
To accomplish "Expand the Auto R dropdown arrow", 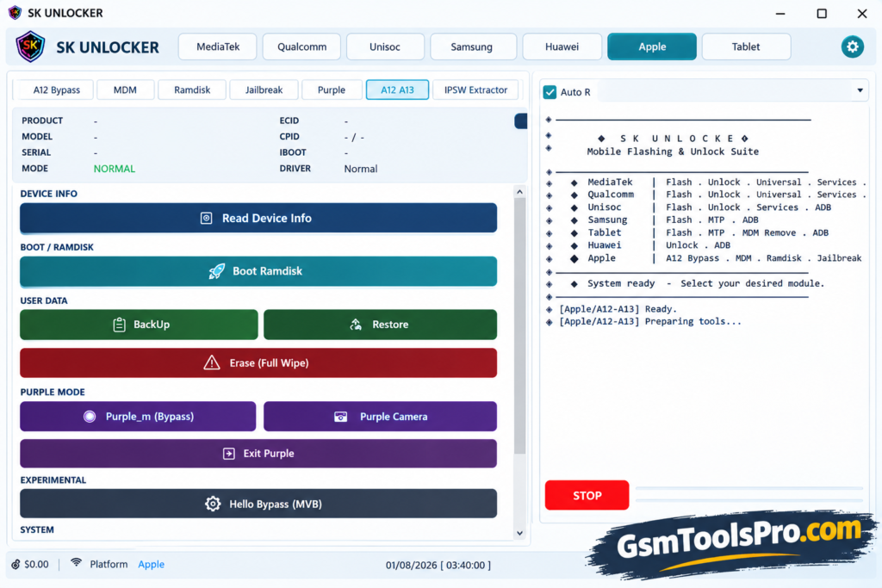I will tap(860, 90).
